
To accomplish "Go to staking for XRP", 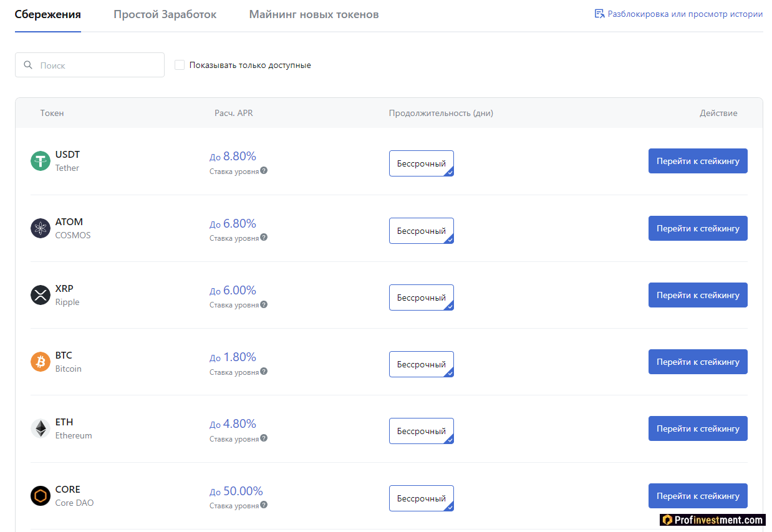I will tap(698, 295).
